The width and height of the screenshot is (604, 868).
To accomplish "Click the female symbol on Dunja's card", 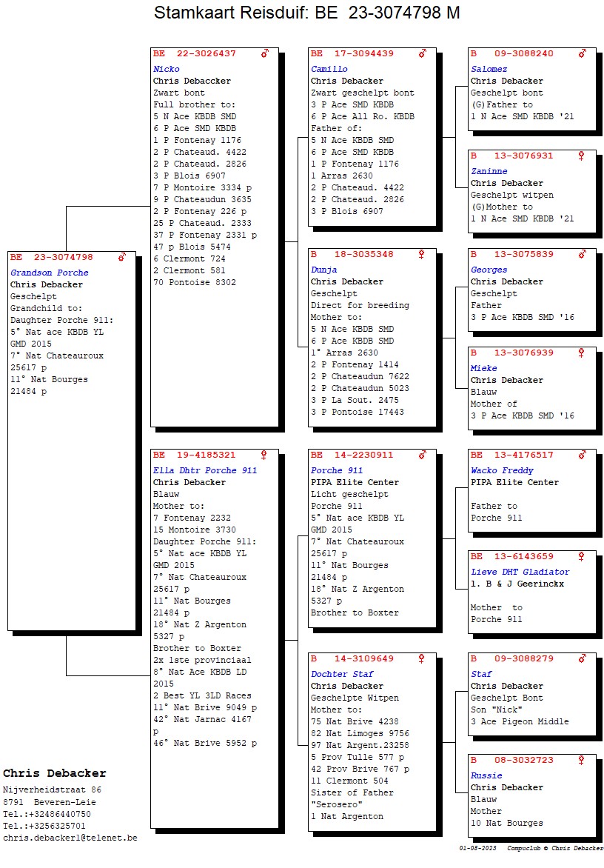I will coord(422,254).
